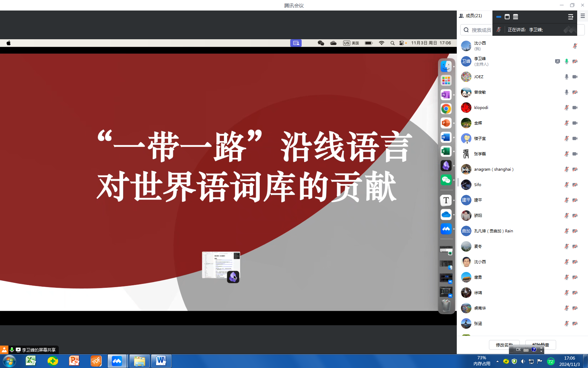Screen dimensions: 588x368
Task: Click the WeChat icon in Mac menu bar
Action: 321,43
